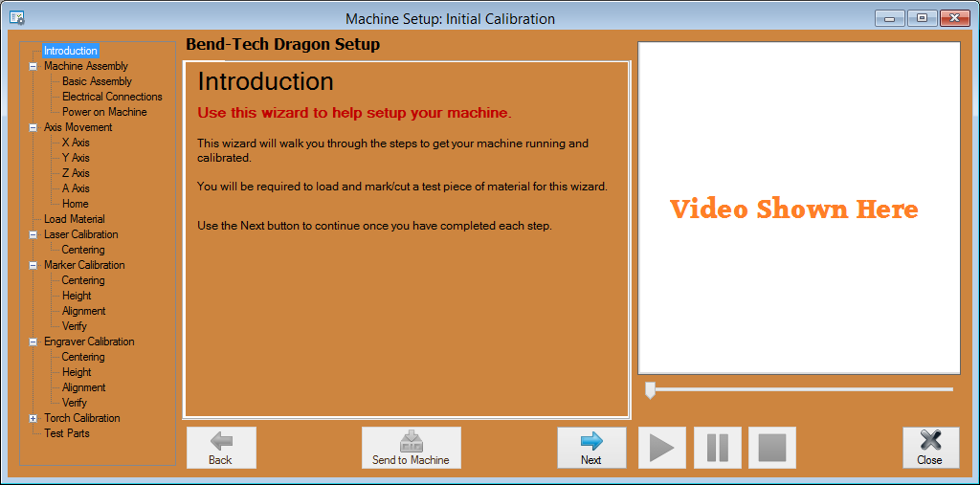Viewport: 980px width, 485px height.
Task: Select the Introduction tree item
Action: [71, 51]
